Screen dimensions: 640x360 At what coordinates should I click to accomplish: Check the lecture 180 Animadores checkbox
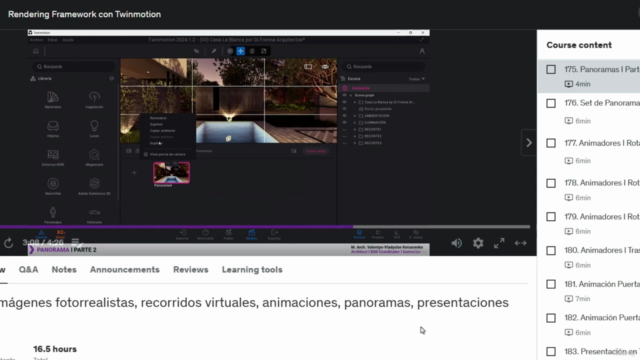pyautogui.click(x=551, y=251)
